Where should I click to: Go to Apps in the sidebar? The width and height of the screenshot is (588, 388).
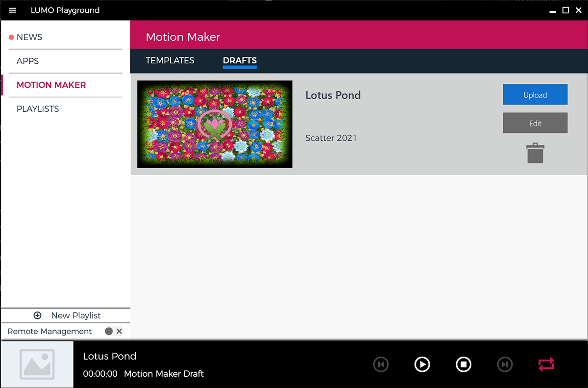coord(27,61)
